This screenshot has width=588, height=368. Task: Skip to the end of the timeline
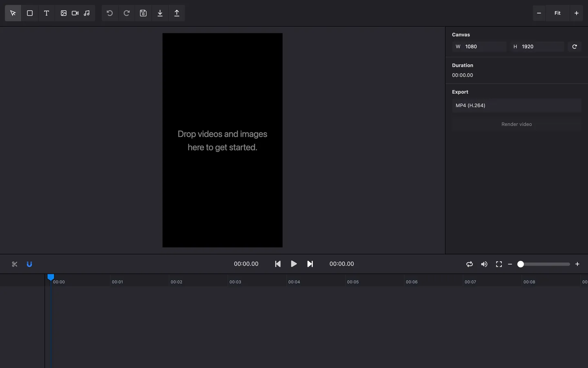coord(310,264)
